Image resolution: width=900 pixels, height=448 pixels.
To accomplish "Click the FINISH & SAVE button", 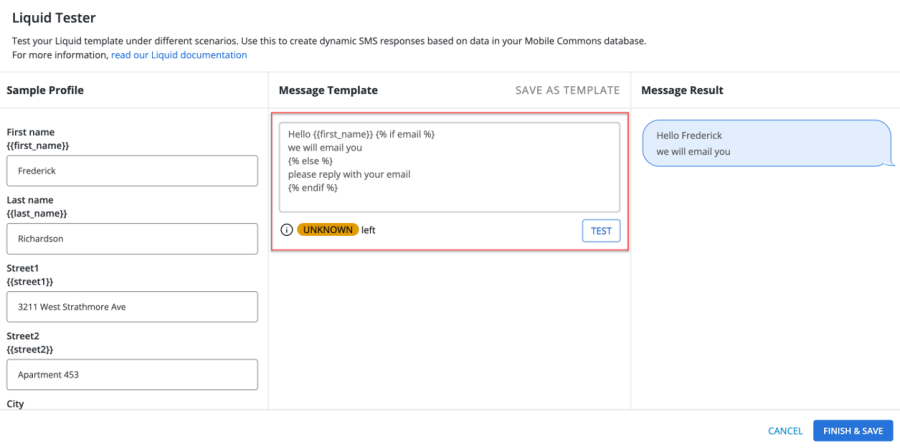I will [853, 431].
